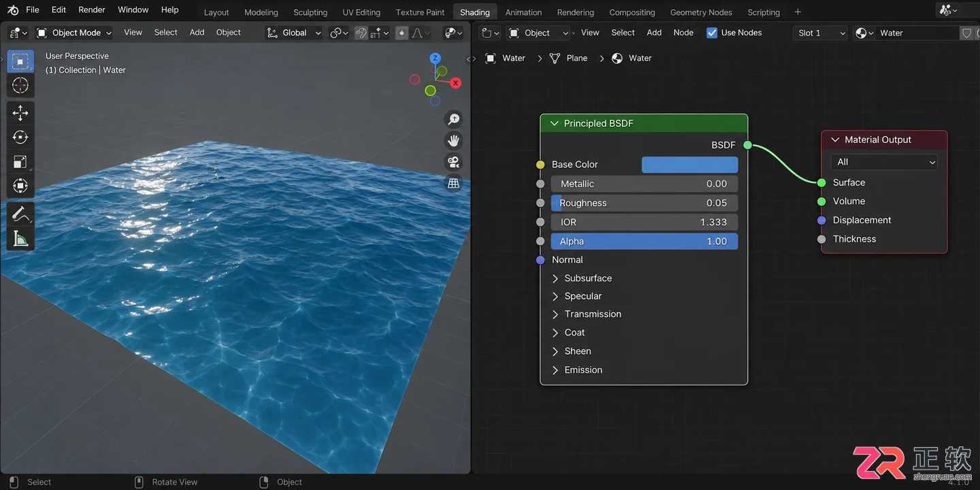980x490 pixels.
Task: Adjust the Roughness slider
Action: point(644,203)
